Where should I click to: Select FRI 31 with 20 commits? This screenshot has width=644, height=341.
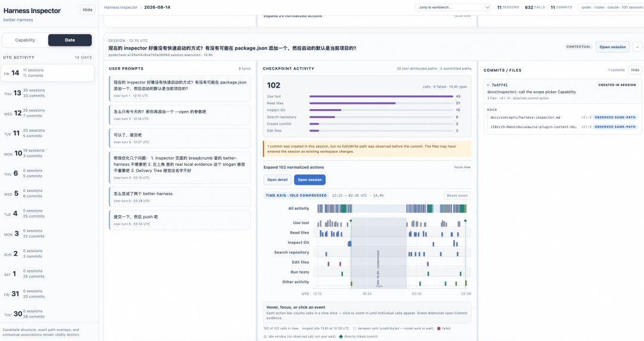[x=48, y=294]
